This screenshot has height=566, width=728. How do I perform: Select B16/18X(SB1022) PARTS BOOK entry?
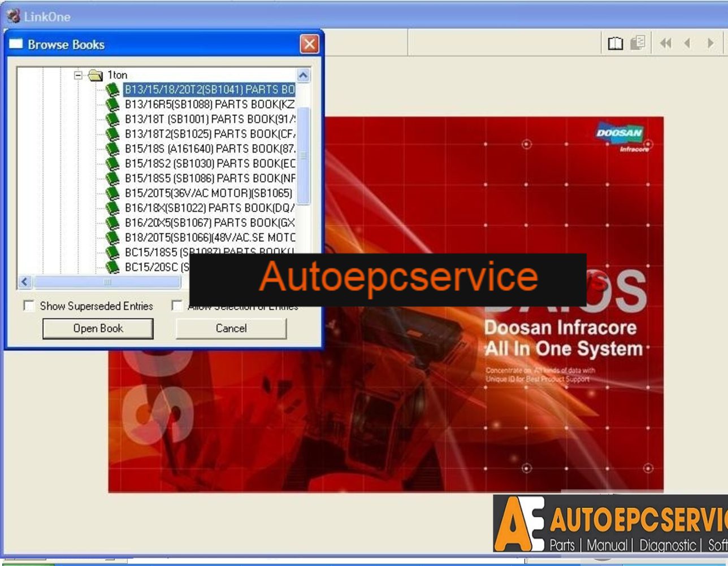[x=209, y=208]
